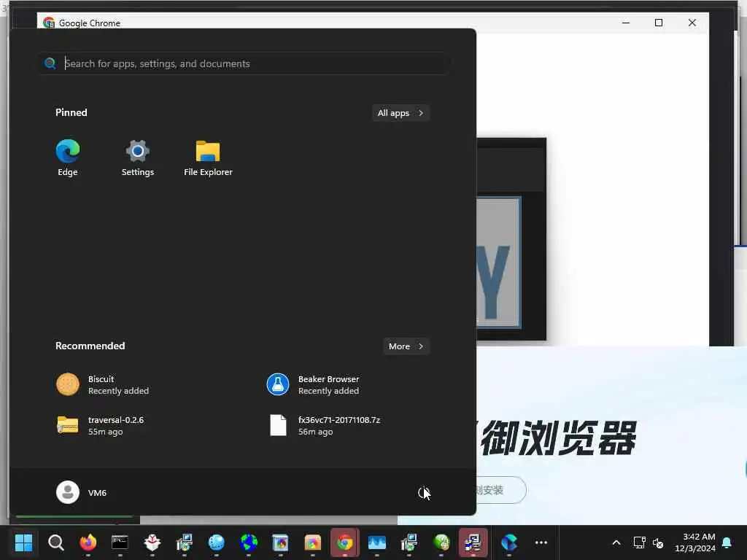Focus the Start menu search field
The height and width of the screenshot is (560, 747).
coord(244,63)
